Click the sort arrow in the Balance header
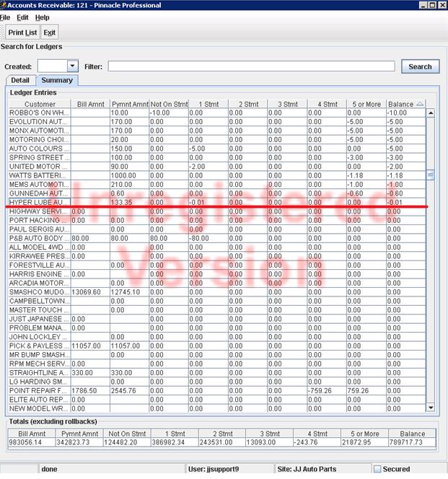448x479 pixels. click(420, 104)
